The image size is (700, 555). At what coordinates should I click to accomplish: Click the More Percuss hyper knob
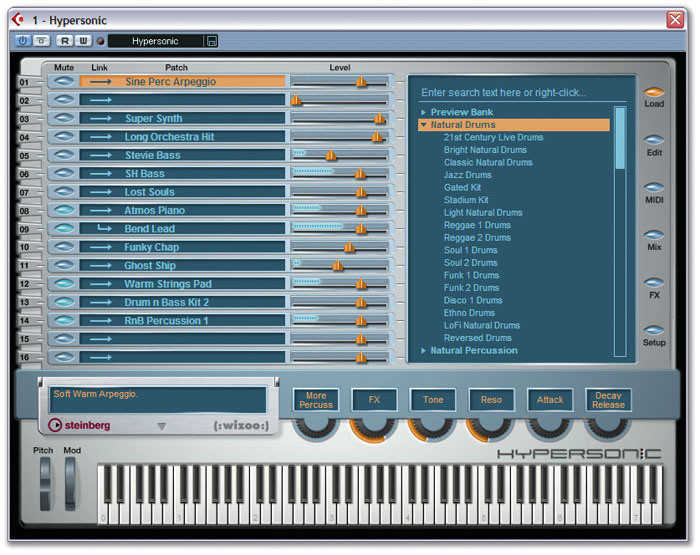point(316,428)
